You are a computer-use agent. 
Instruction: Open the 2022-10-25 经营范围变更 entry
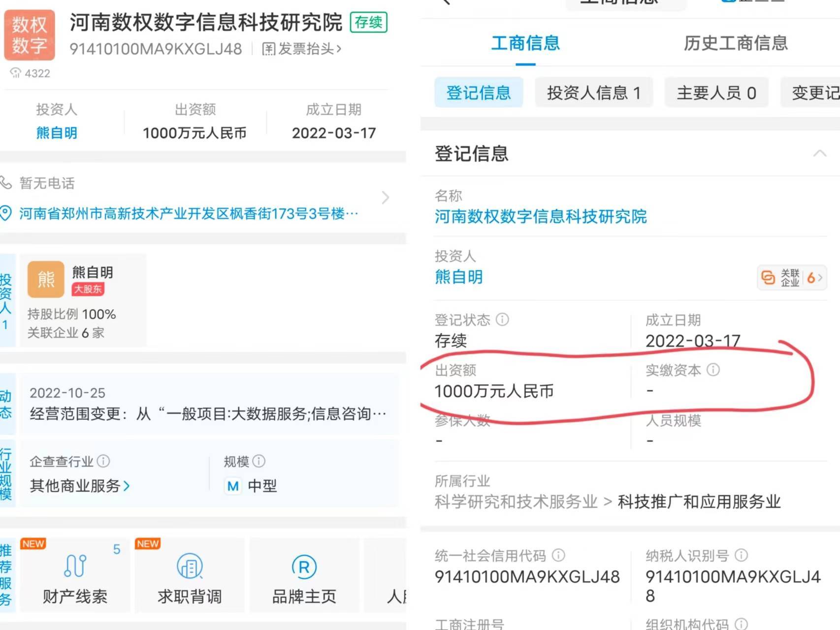[208, 404]
